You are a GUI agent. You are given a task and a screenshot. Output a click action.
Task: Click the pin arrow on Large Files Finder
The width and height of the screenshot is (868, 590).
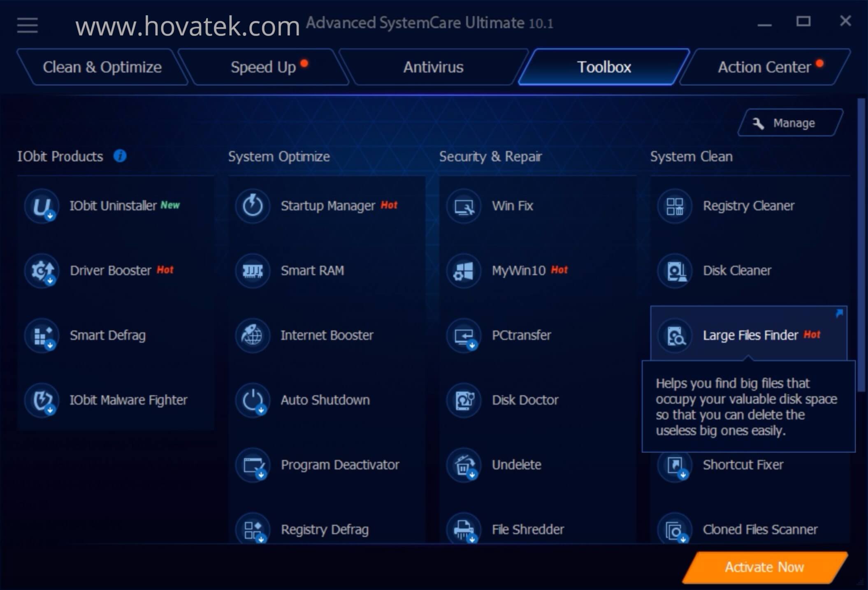[839, 314]
